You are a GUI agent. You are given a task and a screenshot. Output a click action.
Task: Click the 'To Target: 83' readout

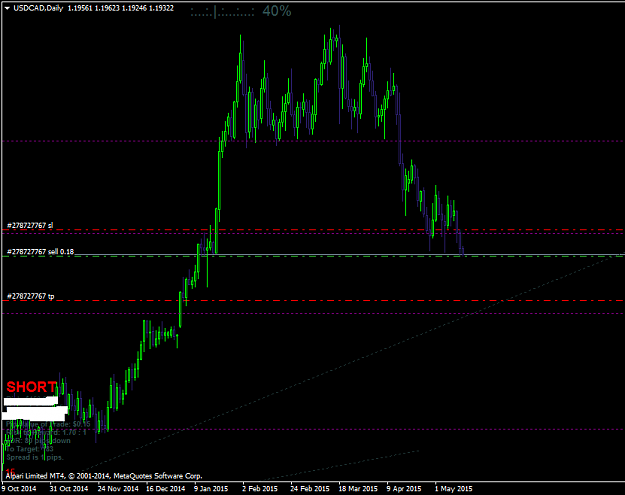[30, 449]
